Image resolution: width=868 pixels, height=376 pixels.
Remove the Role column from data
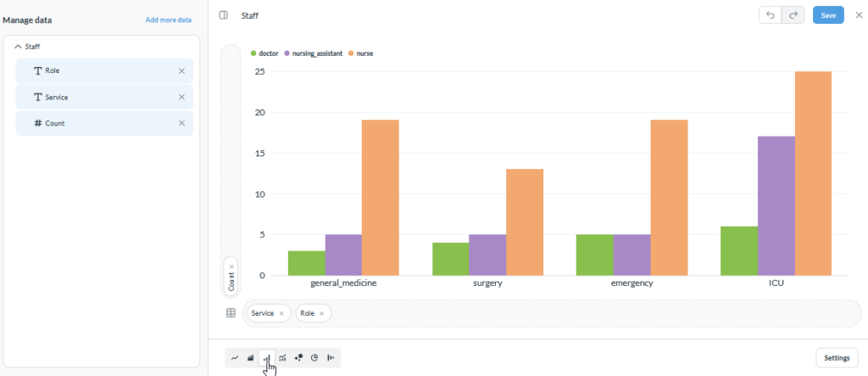click(x=181, y=71)
